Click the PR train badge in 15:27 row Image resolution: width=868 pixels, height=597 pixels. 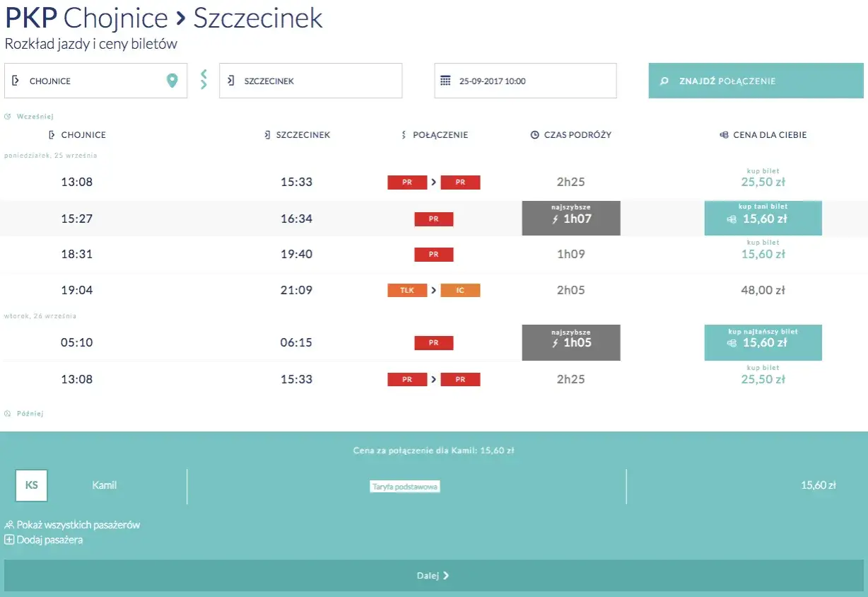(434, 219)
